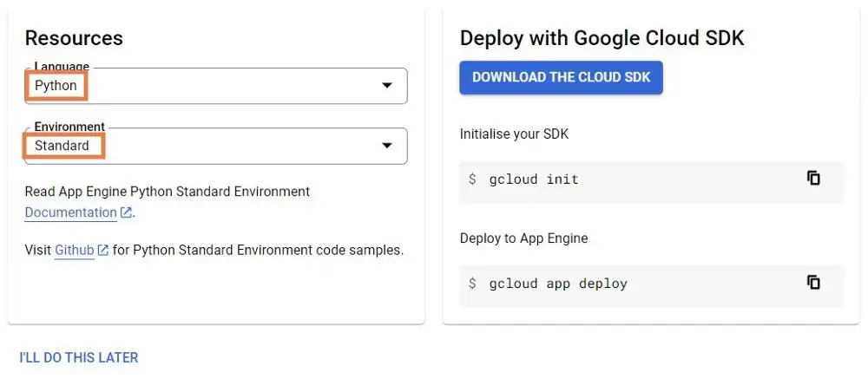Open the Language dropdown arrow
The width and height of the screenshot is (868, 379).
tap(387, 85)
